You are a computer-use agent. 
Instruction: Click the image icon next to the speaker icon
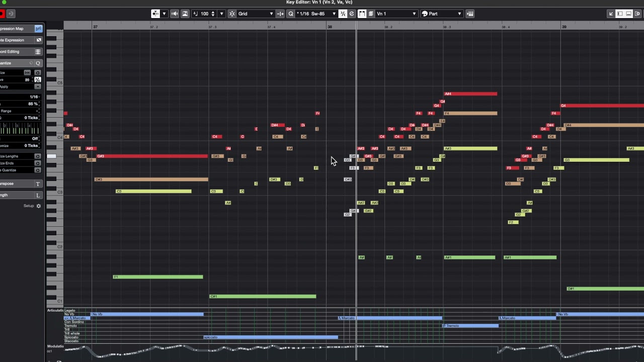click(x=185, y=14)
